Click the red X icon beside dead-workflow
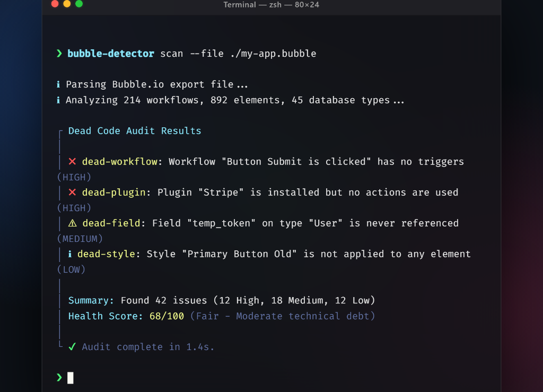543x392 pixels. point(72,161)
